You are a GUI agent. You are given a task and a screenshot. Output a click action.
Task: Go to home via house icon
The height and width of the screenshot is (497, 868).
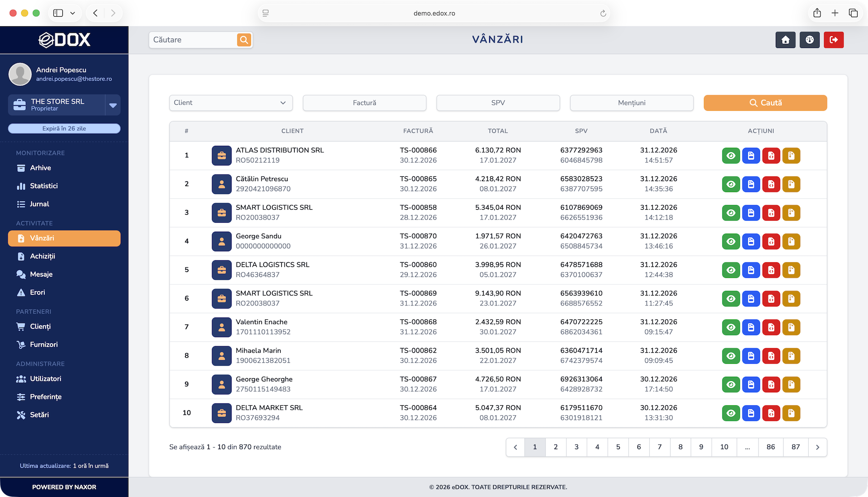click(785, 40)
